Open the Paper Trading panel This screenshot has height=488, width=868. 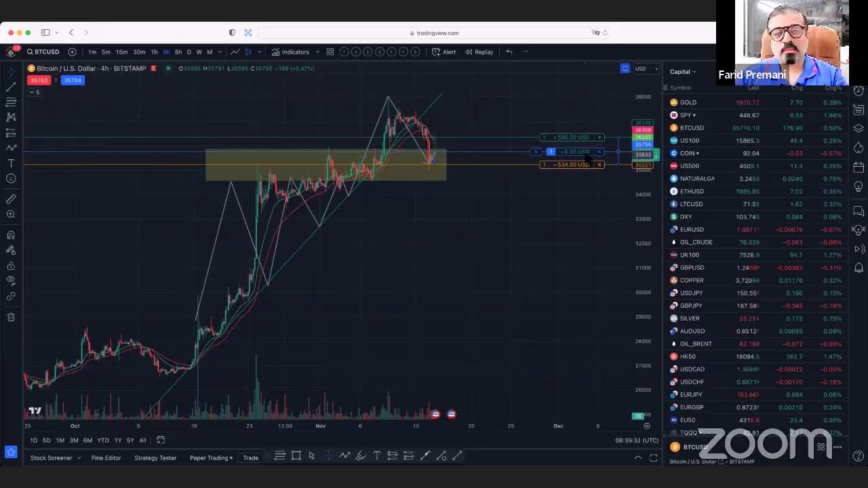211,458
